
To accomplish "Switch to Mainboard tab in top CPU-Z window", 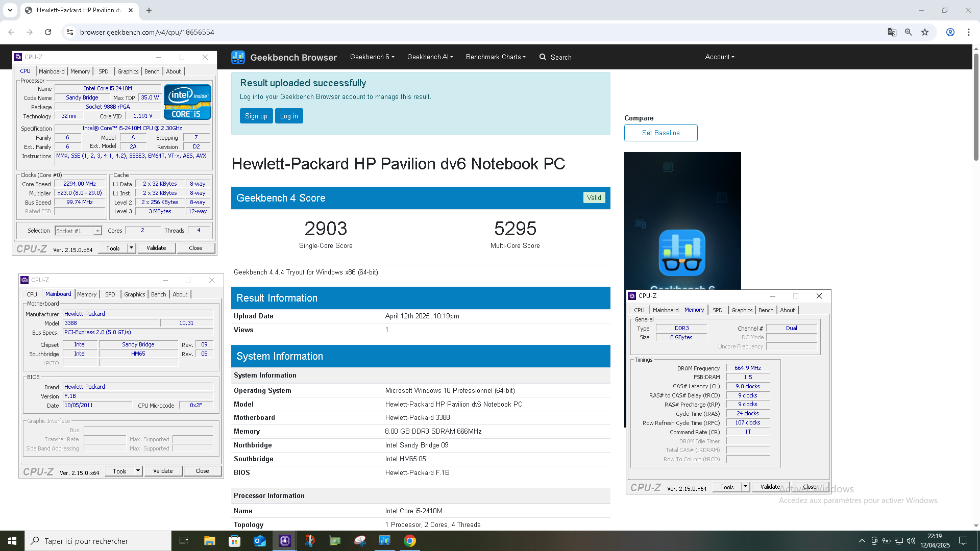I will [x=52, y=71].
